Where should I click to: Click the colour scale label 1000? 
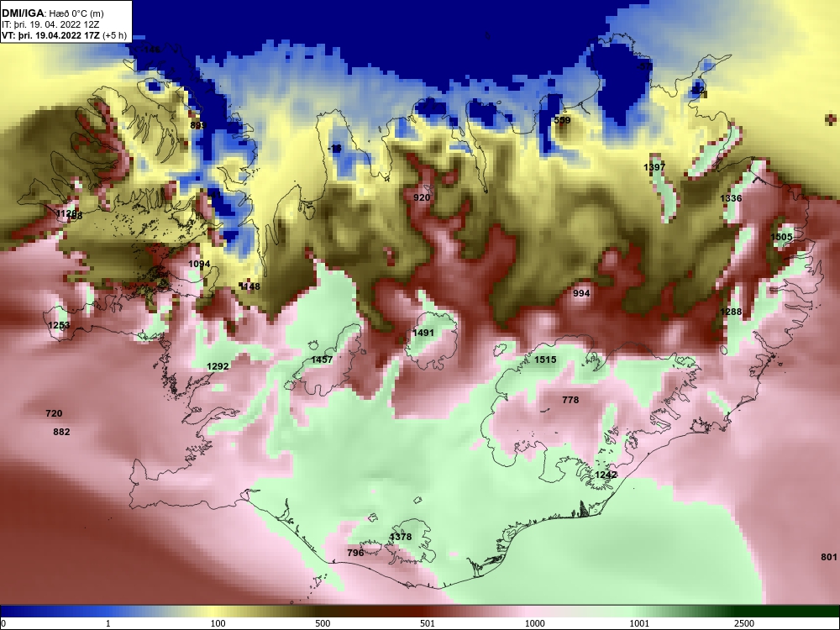[x=534, y=623]
